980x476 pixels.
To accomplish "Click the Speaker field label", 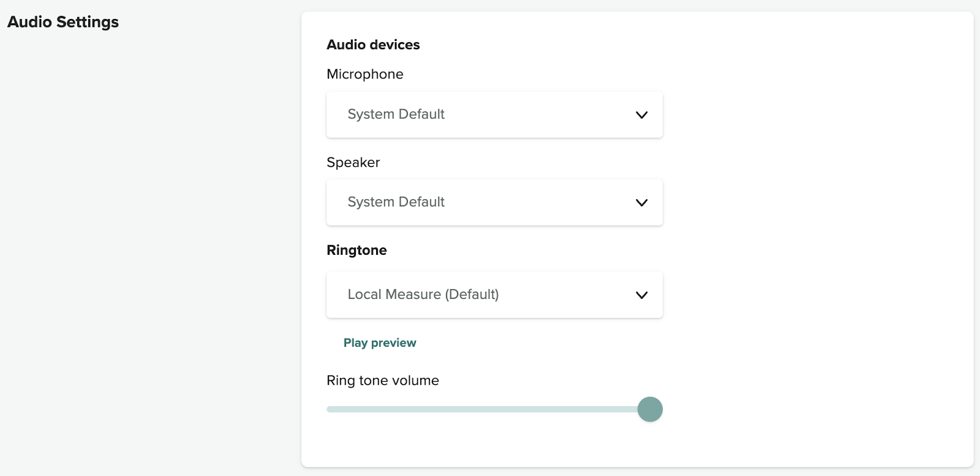I will pyautogui.click(x=353, y=162).
